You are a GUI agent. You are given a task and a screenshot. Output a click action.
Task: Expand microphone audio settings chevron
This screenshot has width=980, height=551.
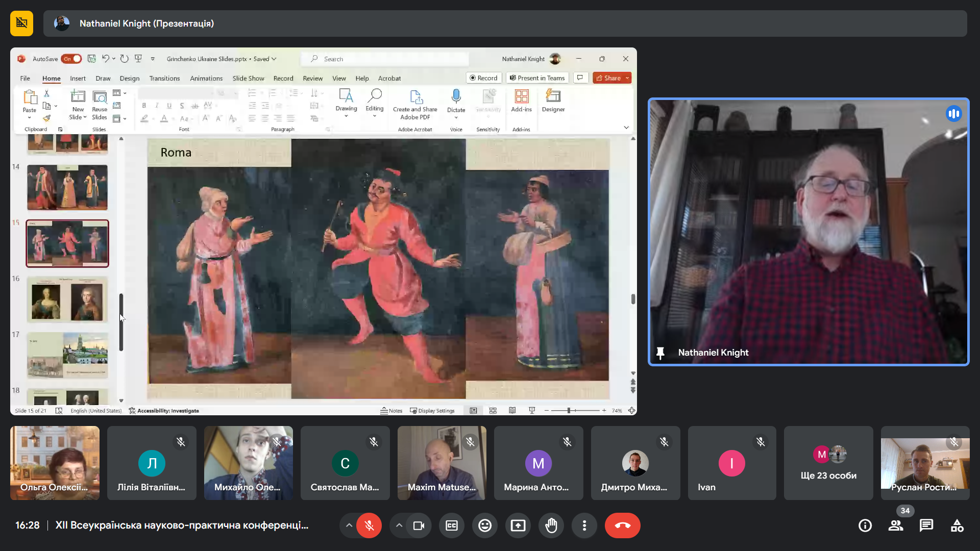coord(349,525)
